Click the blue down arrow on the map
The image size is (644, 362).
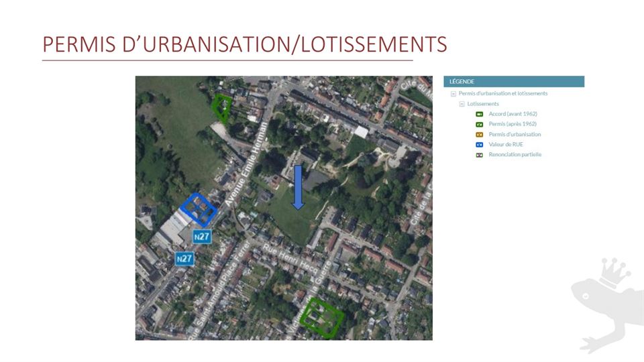[299, 187]
